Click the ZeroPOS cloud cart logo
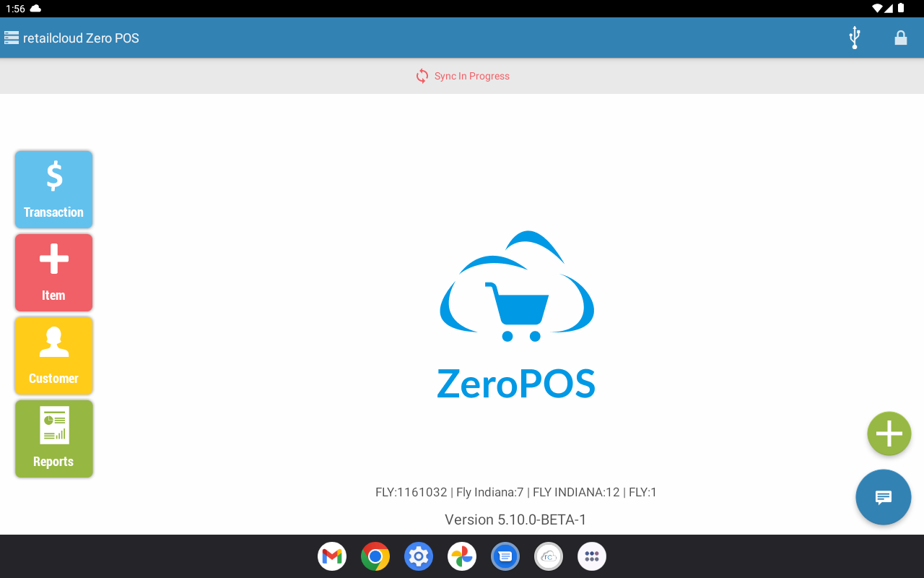The height and width of the screenshot is (578, 924). 517,315
